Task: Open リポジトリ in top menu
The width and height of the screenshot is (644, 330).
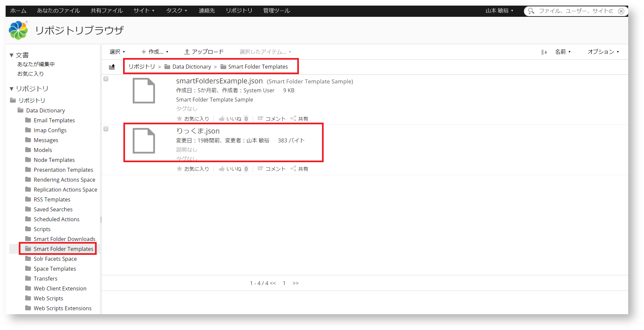Action: coord(239,11)
